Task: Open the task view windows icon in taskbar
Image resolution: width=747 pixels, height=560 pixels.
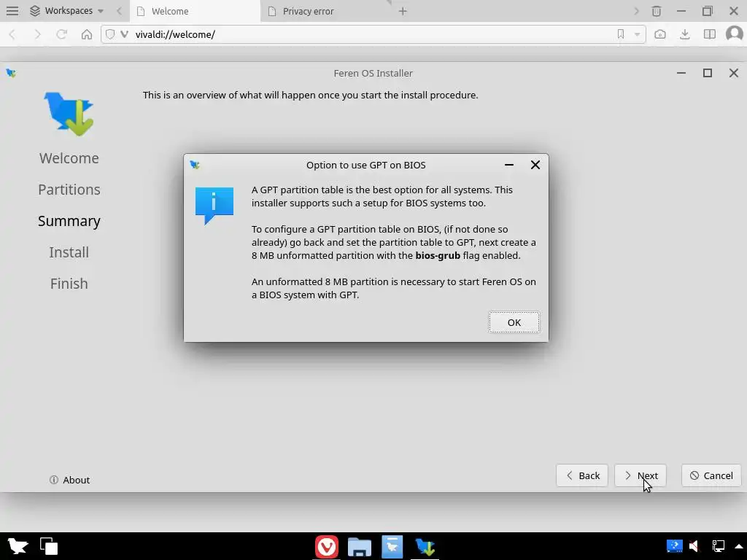Action: point(49,546)
